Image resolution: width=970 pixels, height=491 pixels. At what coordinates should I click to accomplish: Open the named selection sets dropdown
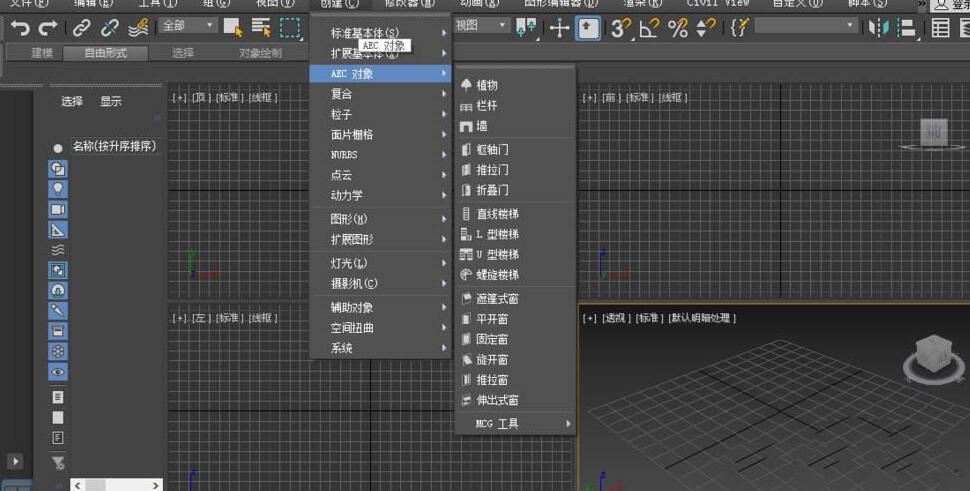point(807,26)
